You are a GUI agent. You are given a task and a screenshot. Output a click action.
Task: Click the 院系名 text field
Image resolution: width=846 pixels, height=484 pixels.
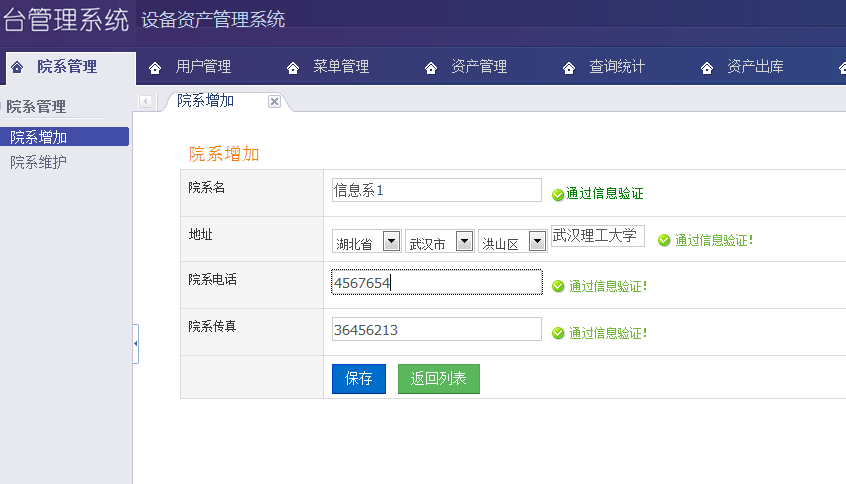pyautogui.click(x=436, y=190)
